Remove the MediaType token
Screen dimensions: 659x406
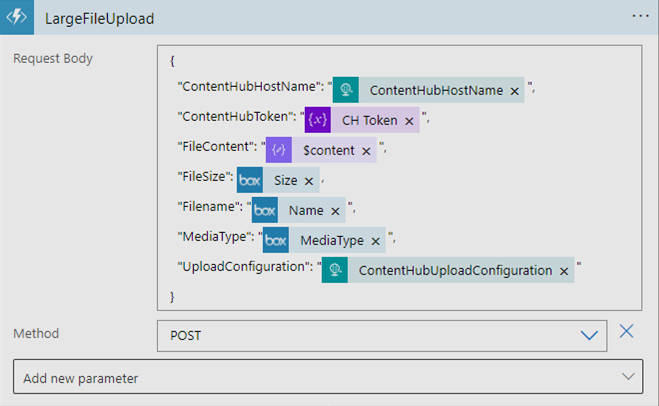(x=375, y=241)
